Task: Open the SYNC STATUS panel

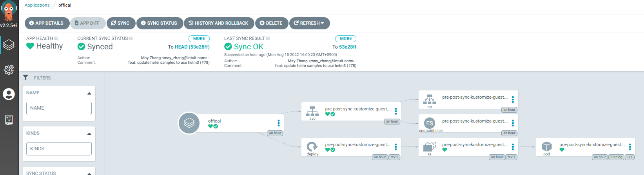Action: coord(160,23)
